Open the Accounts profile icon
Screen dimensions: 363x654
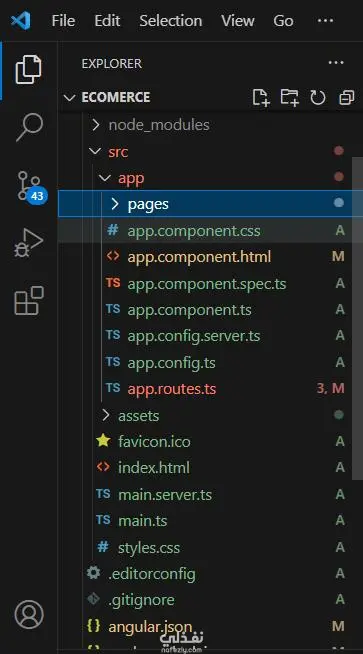(x=29, y=614)
